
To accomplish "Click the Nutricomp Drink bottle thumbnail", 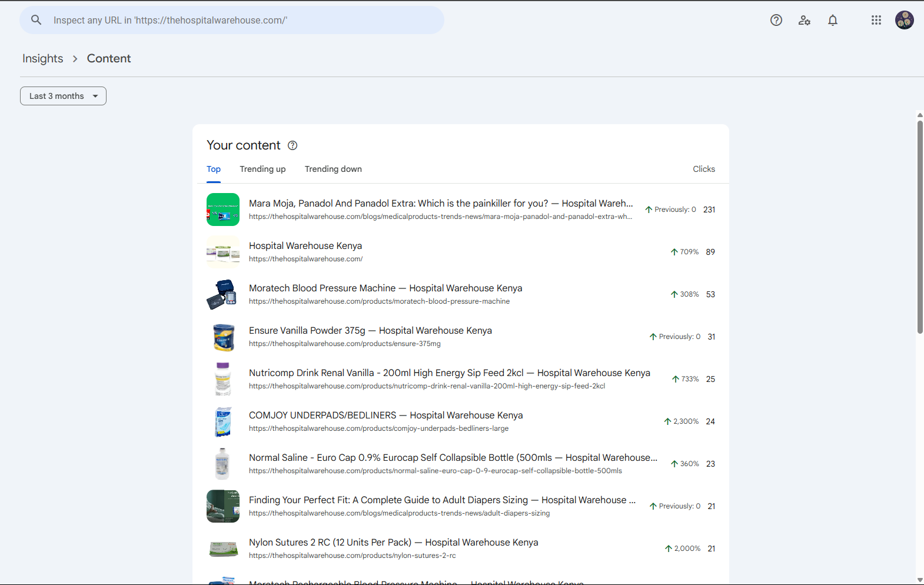I will [x=223, y=379].
